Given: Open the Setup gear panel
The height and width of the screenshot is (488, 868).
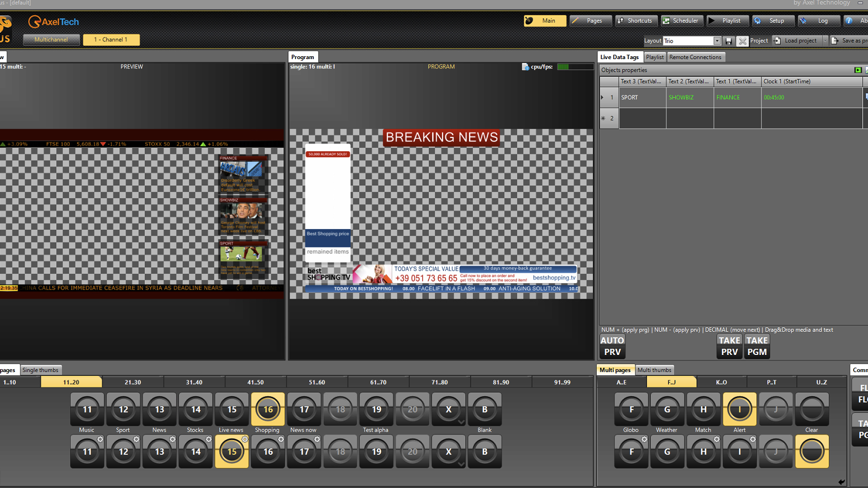Looking at the screenshot, I should coord(772,21).
